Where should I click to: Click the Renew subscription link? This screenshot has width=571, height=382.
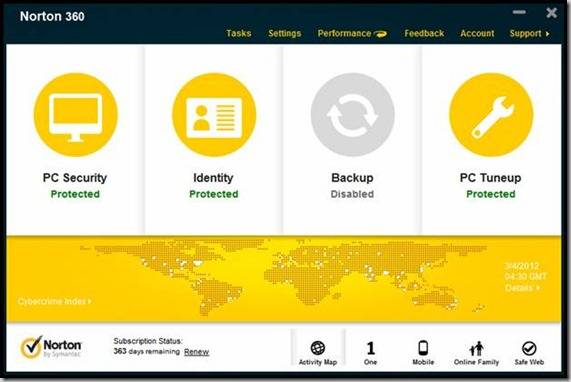pos(196,352)
